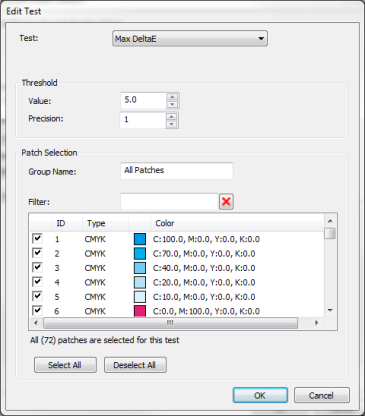The height and width of the screenshot is (416, 365).
Task: Increase Precision using the up arrow
Action: (x=171, y=116)
